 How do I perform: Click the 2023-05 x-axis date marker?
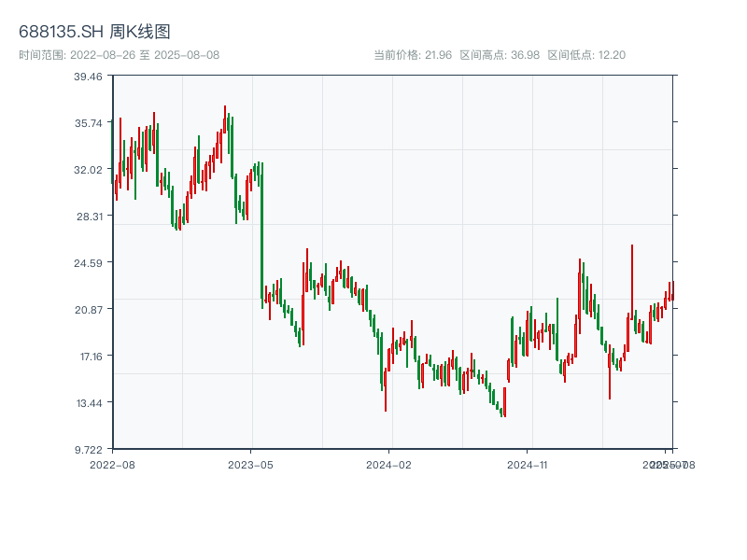[250, 464]
